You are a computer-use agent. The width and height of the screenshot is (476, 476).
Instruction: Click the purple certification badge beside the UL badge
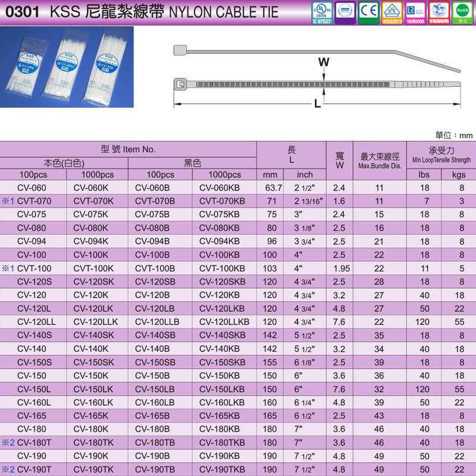(x=345, y=12)
